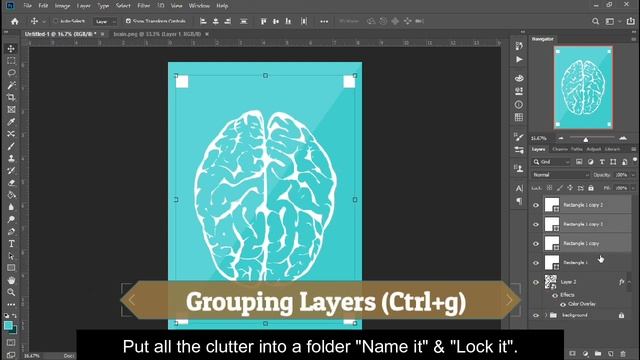The width and height of the screenshot is (640, 360).
Task: Click the Align left edges icon
Action: [203, 21]
